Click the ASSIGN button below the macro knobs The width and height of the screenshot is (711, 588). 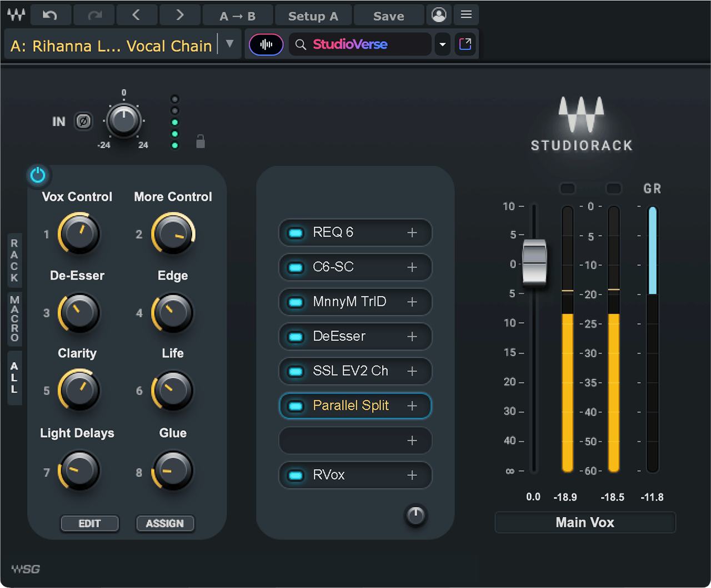tap(165, 524)
